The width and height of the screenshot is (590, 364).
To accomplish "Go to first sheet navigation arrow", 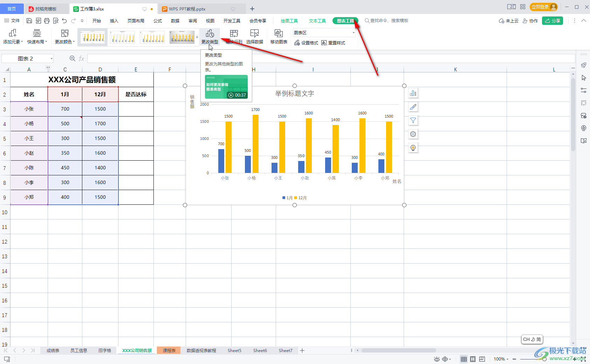I will coord(6,350).
